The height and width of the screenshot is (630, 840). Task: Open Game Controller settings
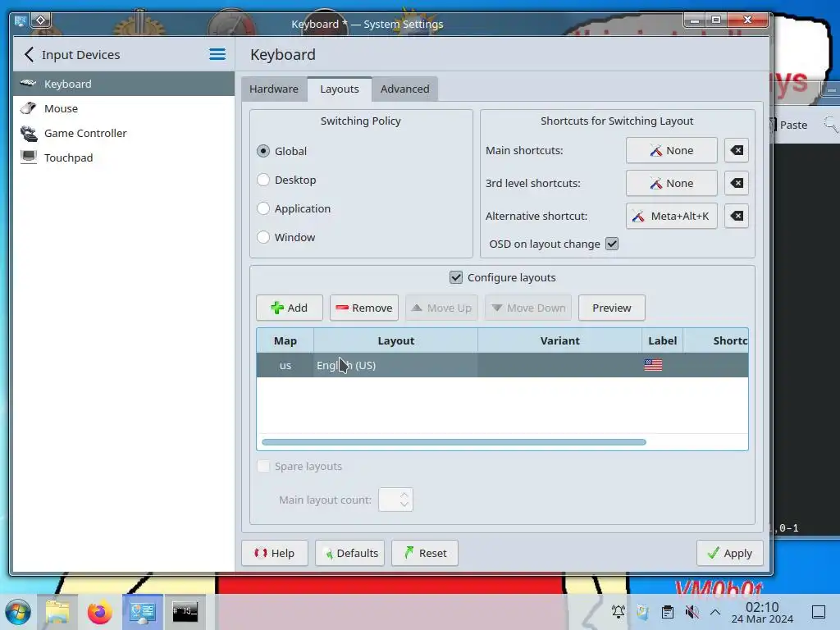coord(124,133)
